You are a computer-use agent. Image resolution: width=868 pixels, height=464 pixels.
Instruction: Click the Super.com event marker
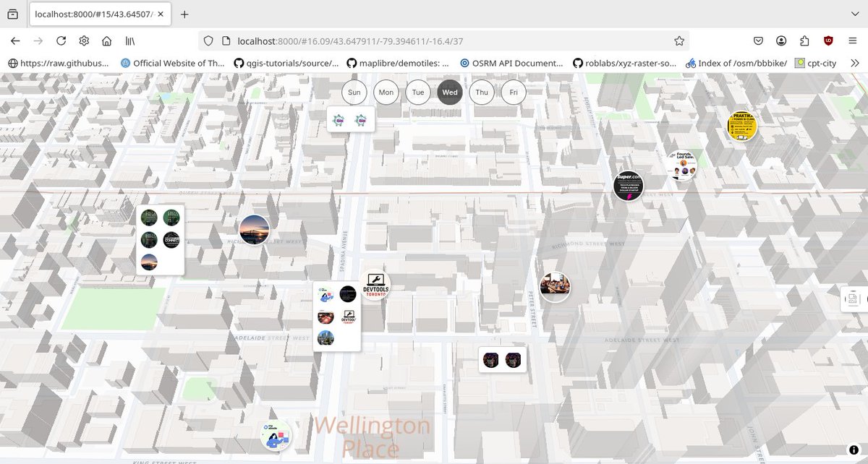[x=628, y=185]
